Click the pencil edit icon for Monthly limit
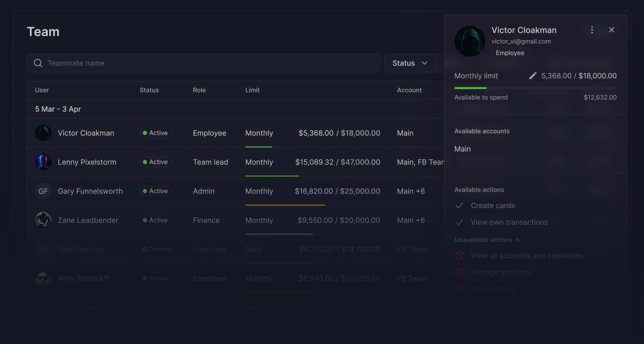This screenshot has width=644, height=344. coord(532,76)
